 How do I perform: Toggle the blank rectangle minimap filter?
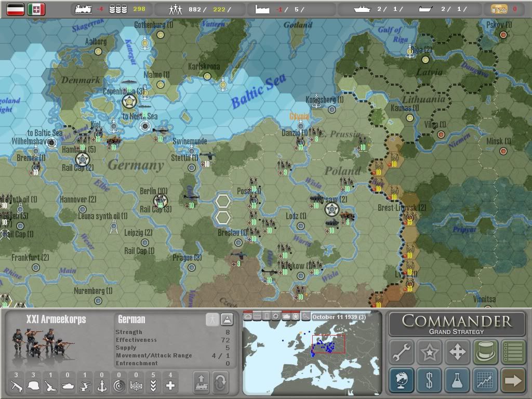pyautogui.click(x=267, y=316)
